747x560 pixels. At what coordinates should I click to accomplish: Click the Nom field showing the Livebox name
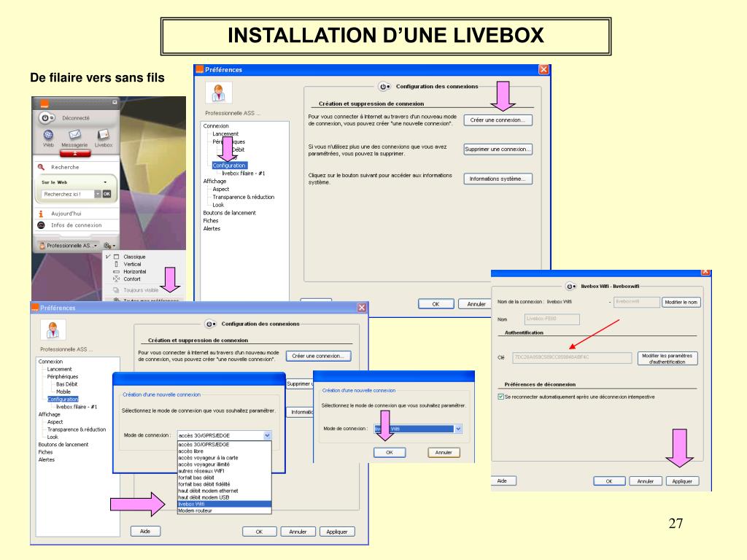(x=552, y=319)
